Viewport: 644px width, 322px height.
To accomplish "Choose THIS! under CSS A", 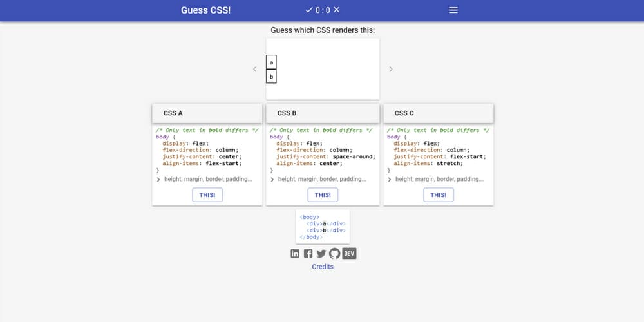I will 207,195.
